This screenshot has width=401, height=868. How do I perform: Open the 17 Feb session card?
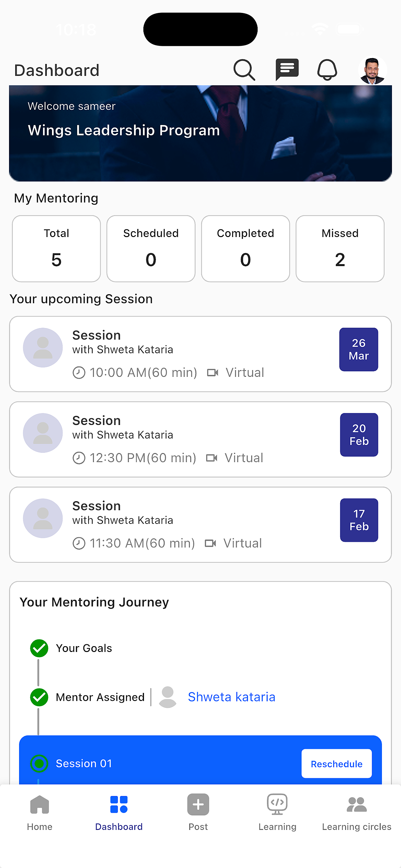click(x=200, y=525)
